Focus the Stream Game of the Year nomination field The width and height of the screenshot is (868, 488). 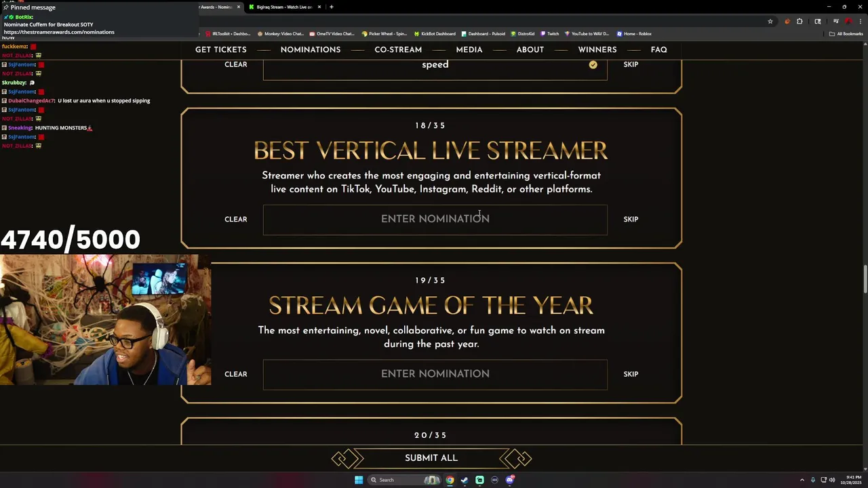pos(435,374)
